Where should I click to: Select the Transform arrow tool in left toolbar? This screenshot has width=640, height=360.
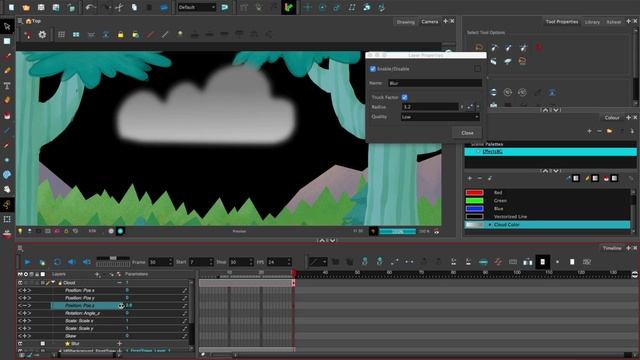tap(7, 27)
